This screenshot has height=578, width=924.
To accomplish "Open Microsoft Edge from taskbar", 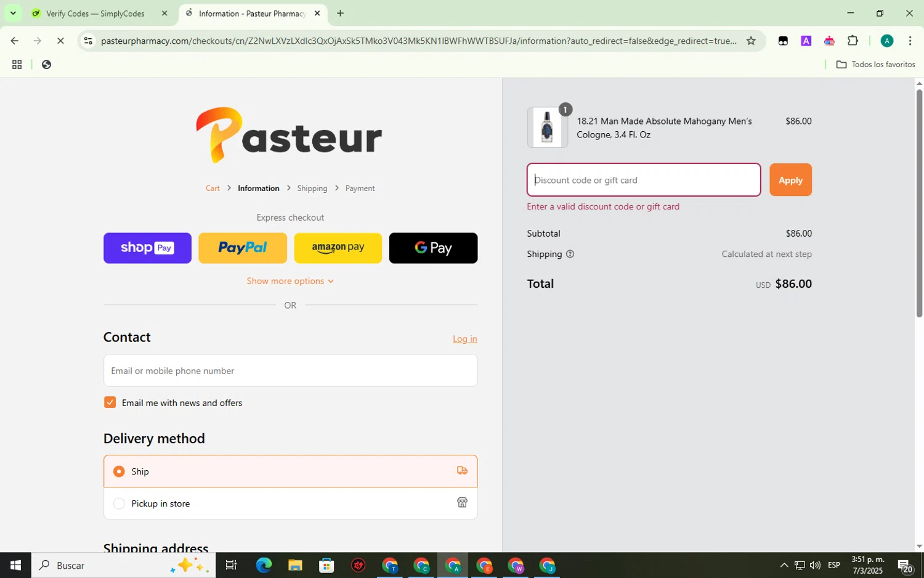I will point(264,565).
